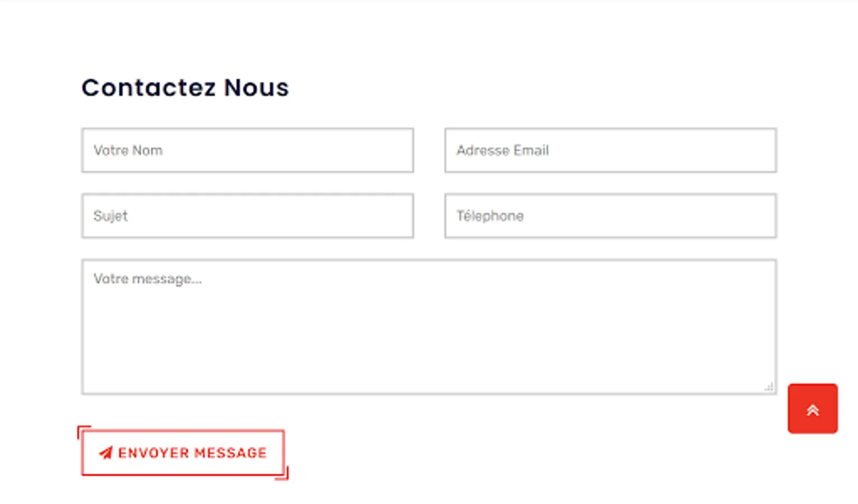Click the 'Sujet' placeholder label
Screen dimensions: 858x504
(x=110, y=216)
